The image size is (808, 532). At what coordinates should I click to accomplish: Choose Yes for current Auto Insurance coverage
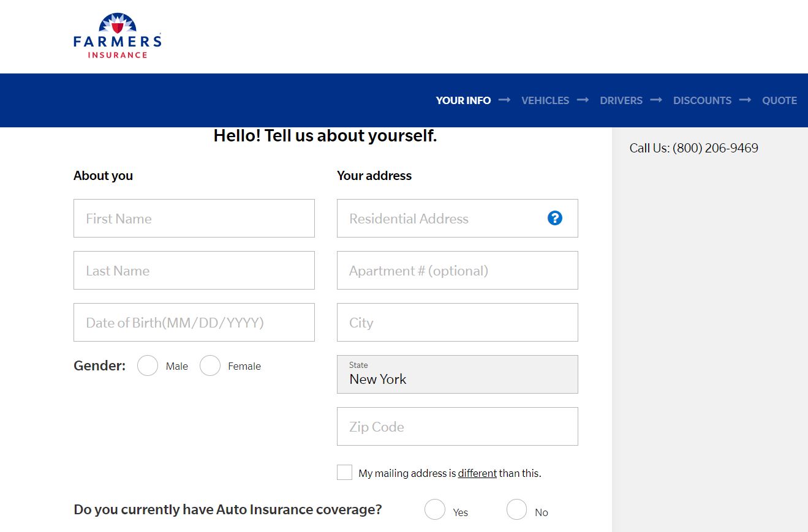[435, 509]
